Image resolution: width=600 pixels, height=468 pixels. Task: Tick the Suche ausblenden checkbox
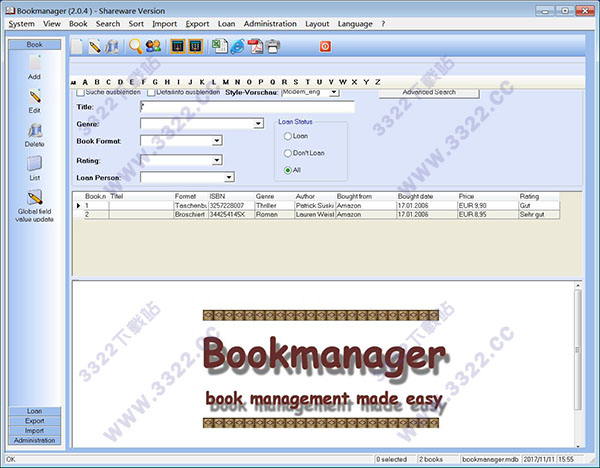[80, 92]
